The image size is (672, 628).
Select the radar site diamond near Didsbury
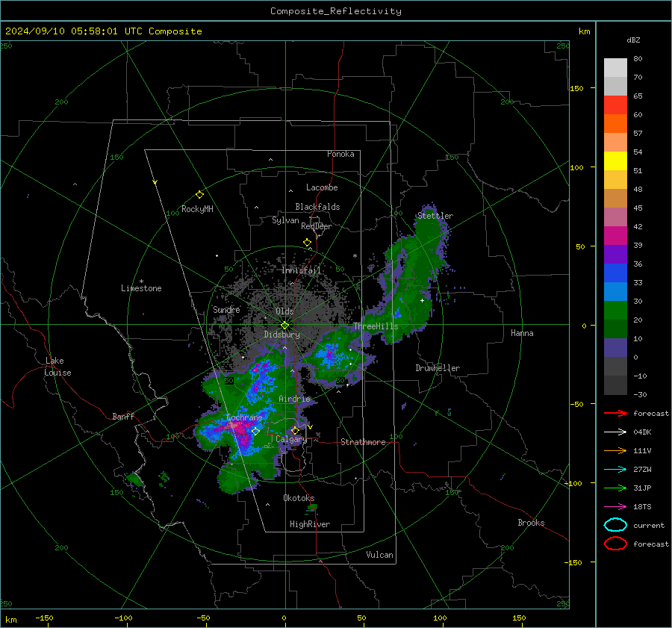click(284, 326)
